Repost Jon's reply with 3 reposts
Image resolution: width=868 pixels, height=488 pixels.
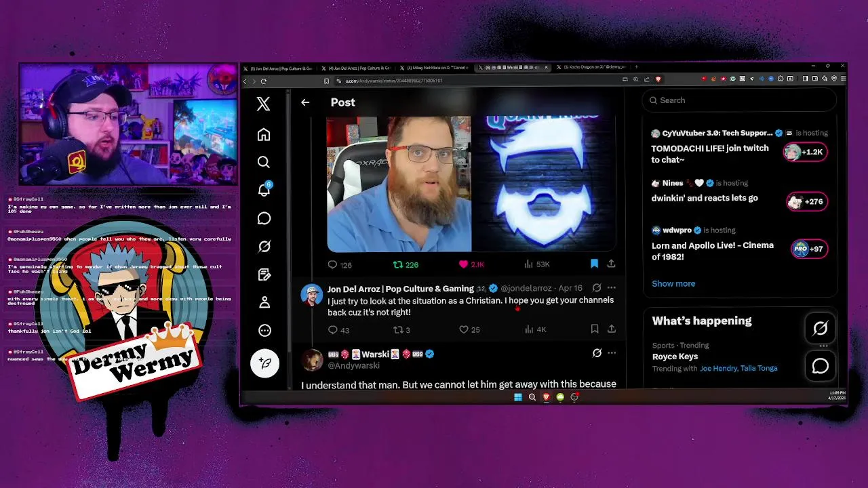pyautogui.click(x=401, y=329)
